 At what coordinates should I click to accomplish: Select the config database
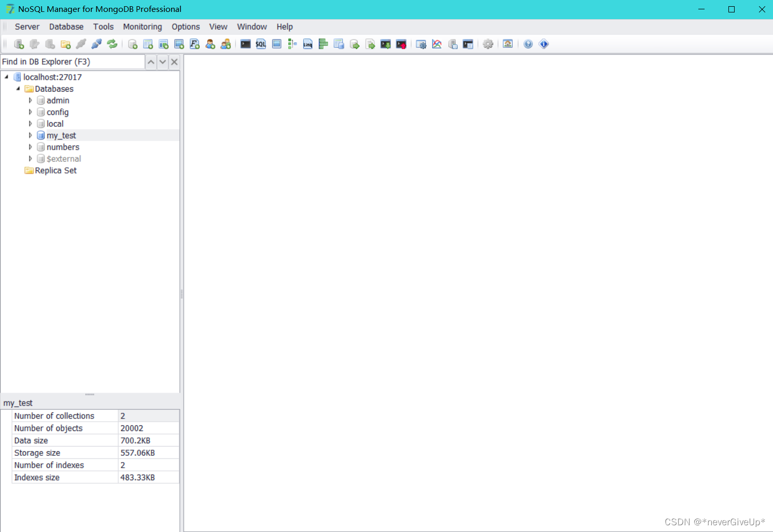(58, 112)
